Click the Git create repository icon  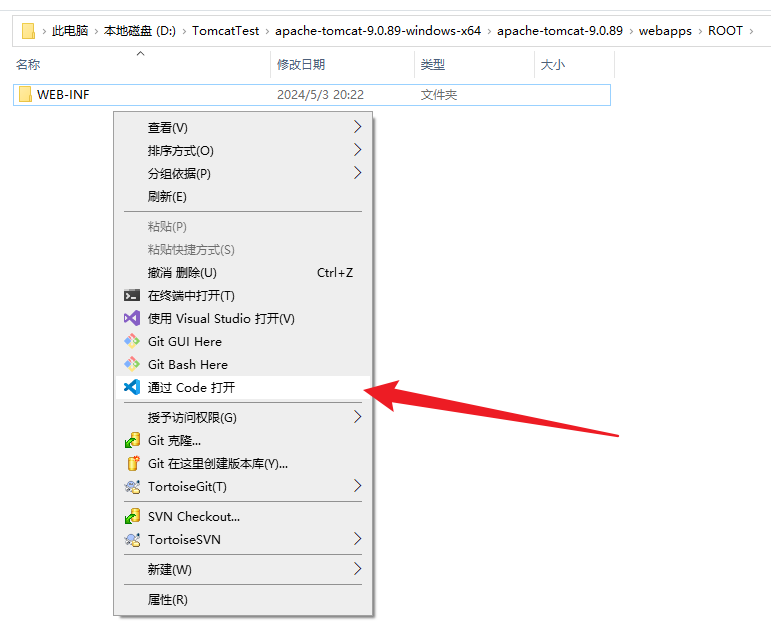[133, 463]
